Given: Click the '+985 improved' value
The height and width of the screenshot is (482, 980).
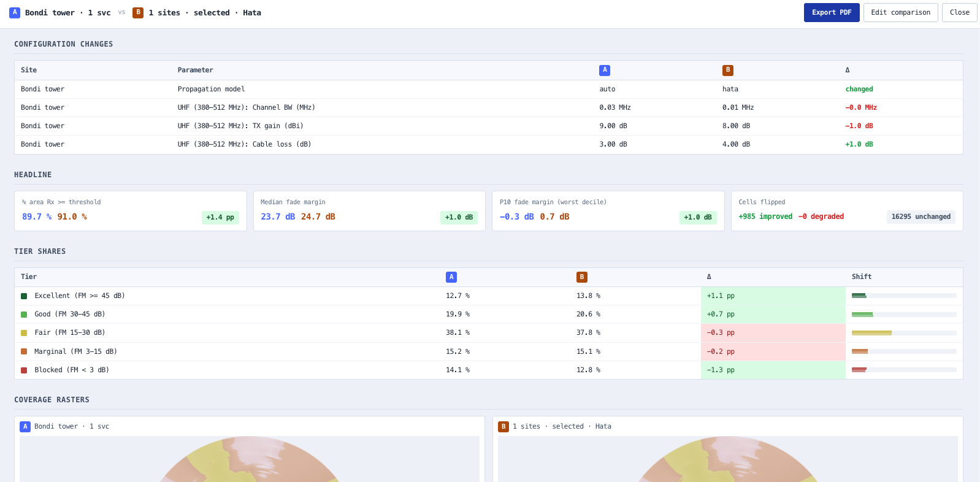Looking at the screenshot, I should point(765,216).
